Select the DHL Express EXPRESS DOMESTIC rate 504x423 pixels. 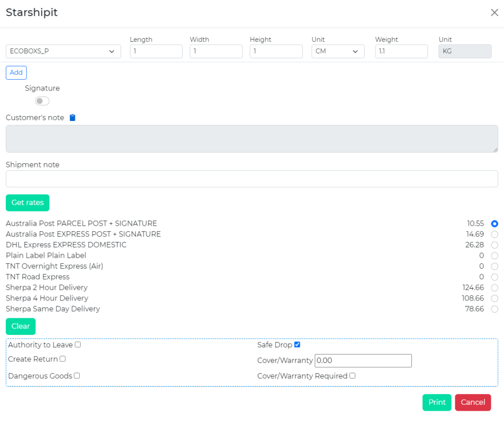coord(494,245)
